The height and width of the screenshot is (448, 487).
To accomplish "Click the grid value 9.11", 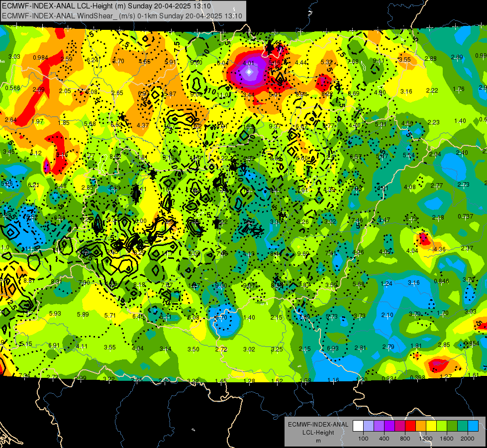I will (x=379, y=61).
